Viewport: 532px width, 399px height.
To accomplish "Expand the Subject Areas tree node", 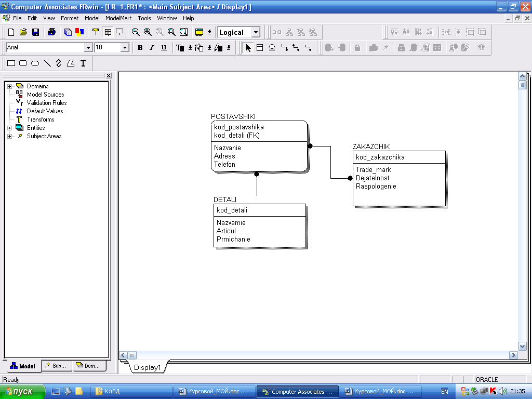I will point(9,136).
